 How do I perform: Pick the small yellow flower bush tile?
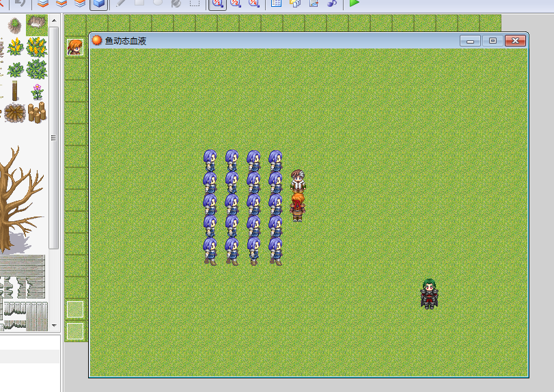click(15, 47)
